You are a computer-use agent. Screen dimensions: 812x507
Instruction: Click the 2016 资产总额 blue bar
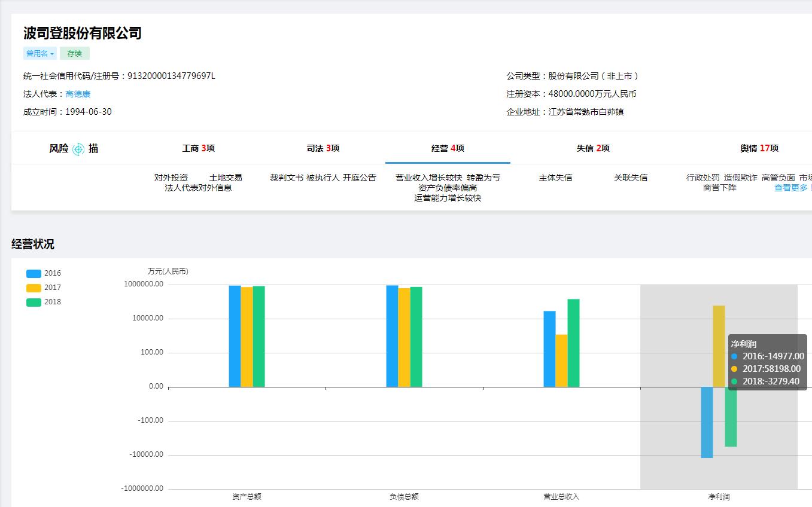click(x=235, y=336)
